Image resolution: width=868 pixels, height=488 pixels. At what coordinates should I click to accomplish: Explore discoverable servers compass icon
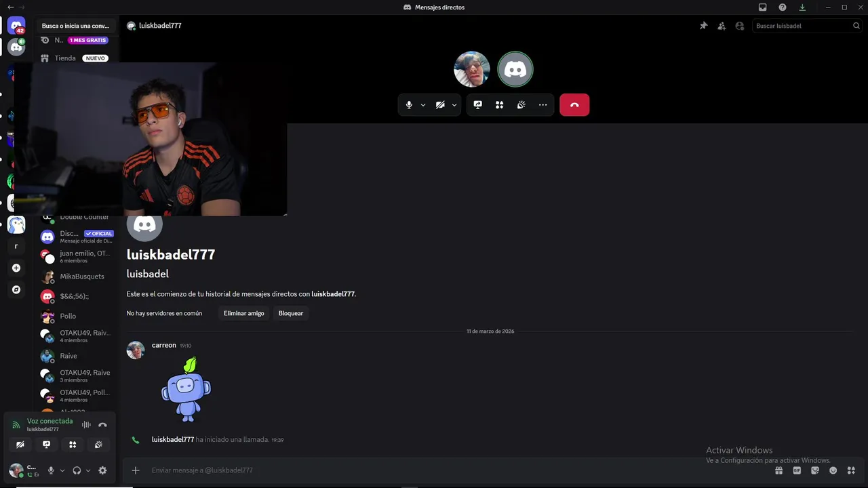[16, 289]
